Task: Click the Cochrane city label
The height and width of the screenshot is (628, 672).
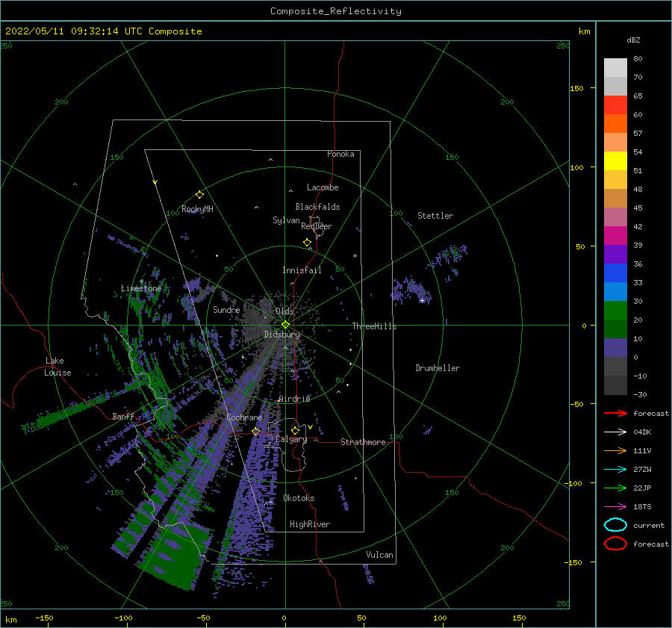Action: coord(244,417)
